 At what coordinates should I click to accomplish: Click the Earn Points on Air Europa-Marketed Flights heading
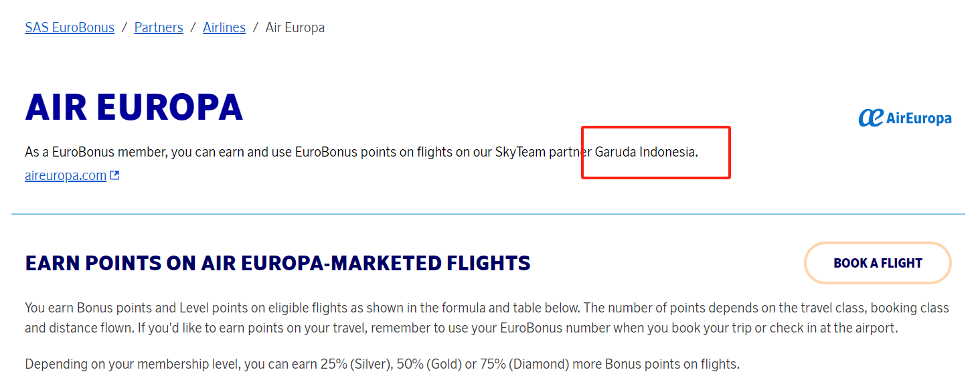coord(278,263)
